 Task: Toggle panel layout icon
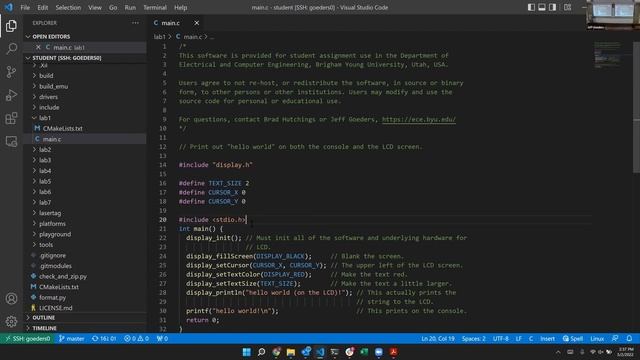(x=542, y=7)
